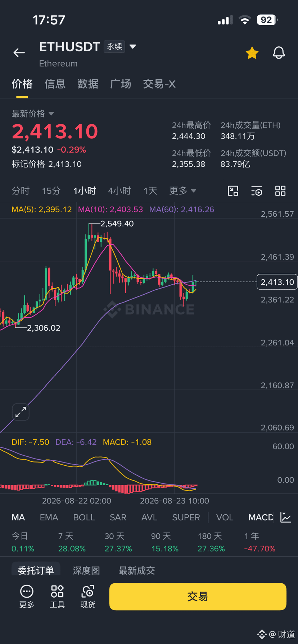Switch to the 价格 tab

coord(22,84)
